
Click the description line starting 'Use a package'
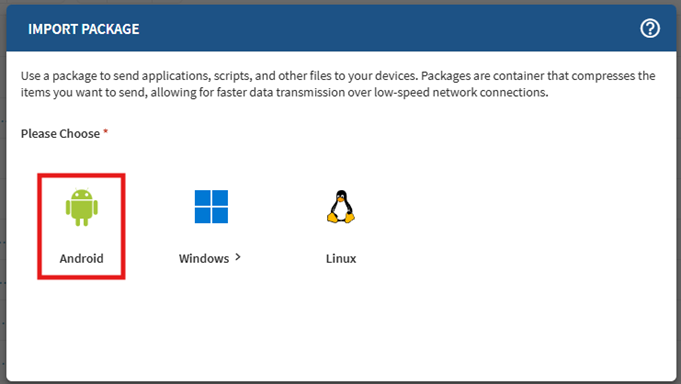pos(338,76)
